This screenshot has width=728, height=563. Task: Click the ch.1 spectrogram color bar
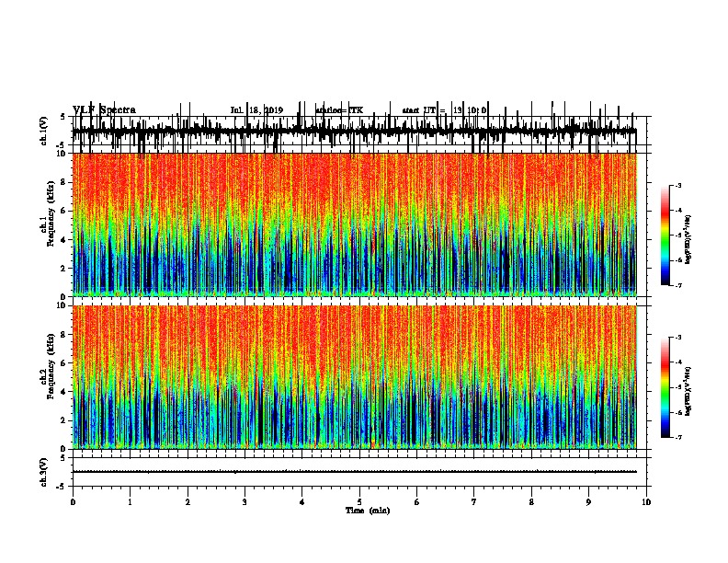(x=665, y=236)
